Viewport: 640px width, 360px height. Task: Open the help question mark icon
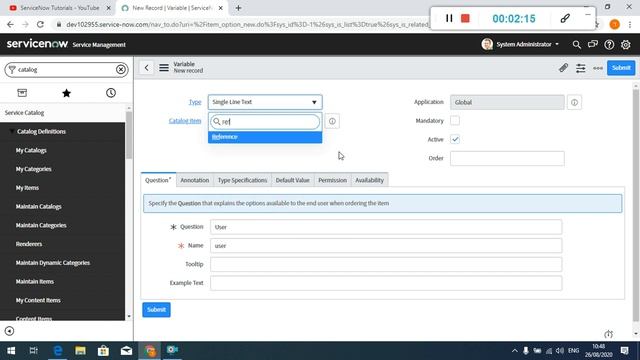pyautogui.click(x=609, y=44)
